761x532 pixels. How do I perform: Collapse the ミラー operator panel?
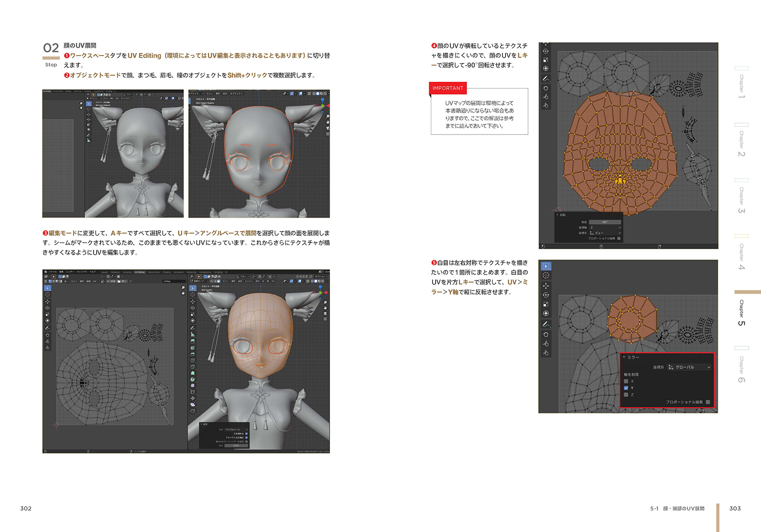(624, 357)
